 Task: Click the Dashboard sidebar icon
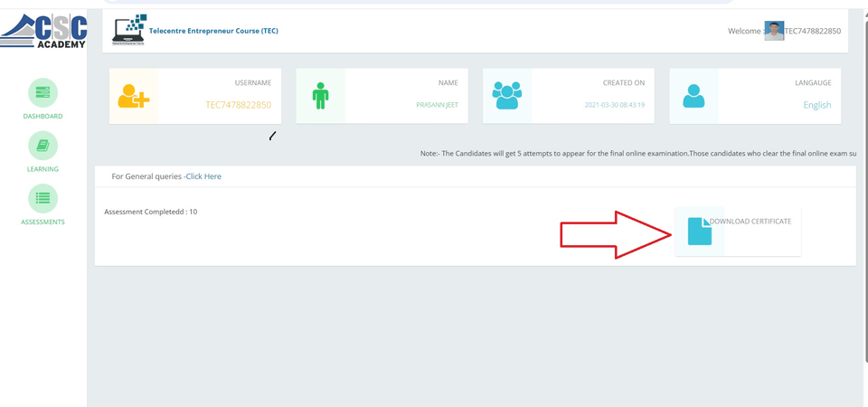42,92
